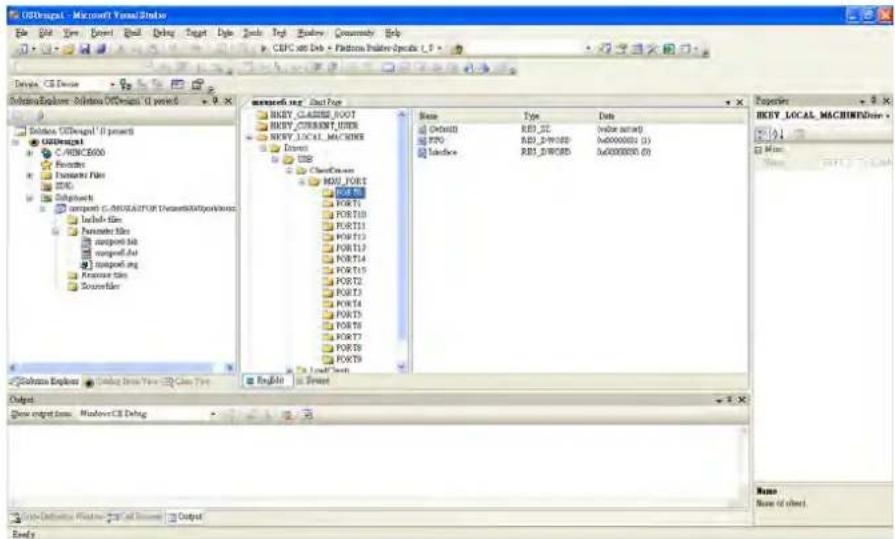Click the Open File folder toolbar icon
The height and width of the screenshot is (539, 895).
(x=68, y=50)
